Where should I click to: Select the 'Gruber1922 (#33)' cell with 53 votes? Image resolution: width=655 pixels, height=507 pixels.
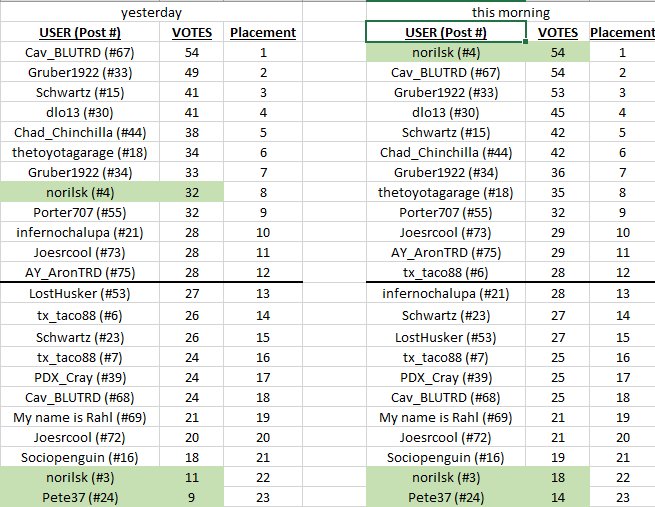click(x=446, y=92)
